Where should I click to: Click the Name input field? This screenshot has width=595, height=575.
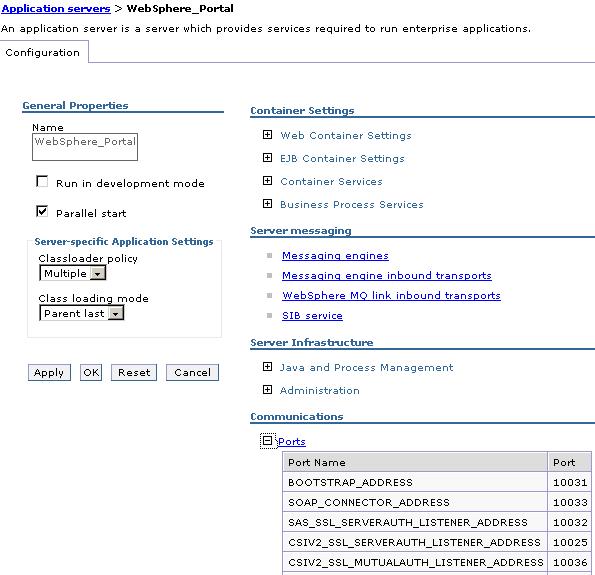[x=85, y=147]
